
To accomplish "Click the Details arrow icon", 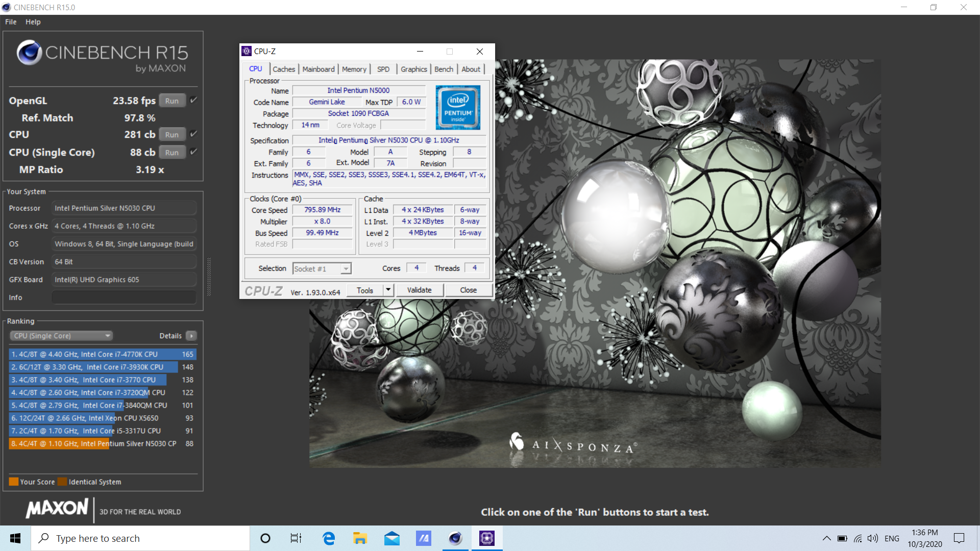I will point(191,336).
